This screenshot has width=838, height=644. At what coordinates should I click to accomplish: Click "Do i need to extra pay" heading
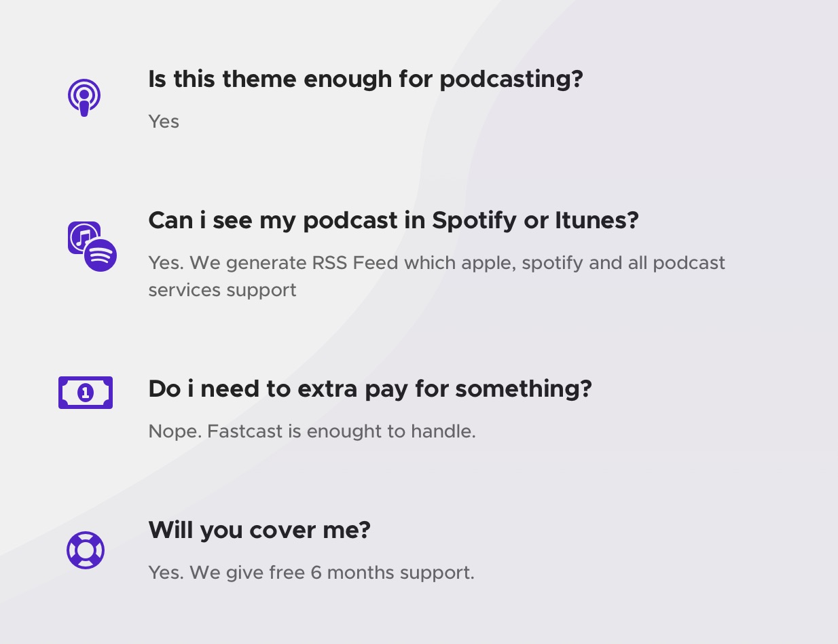click(370, 389)
